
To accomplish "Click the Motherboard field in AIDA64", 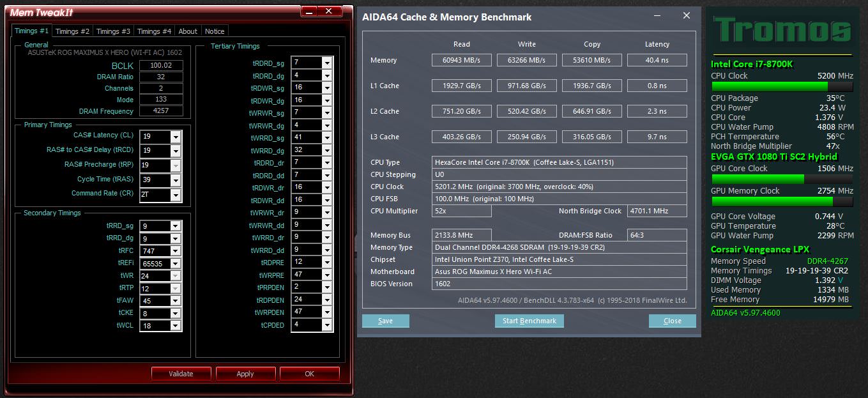I will 560,272.
